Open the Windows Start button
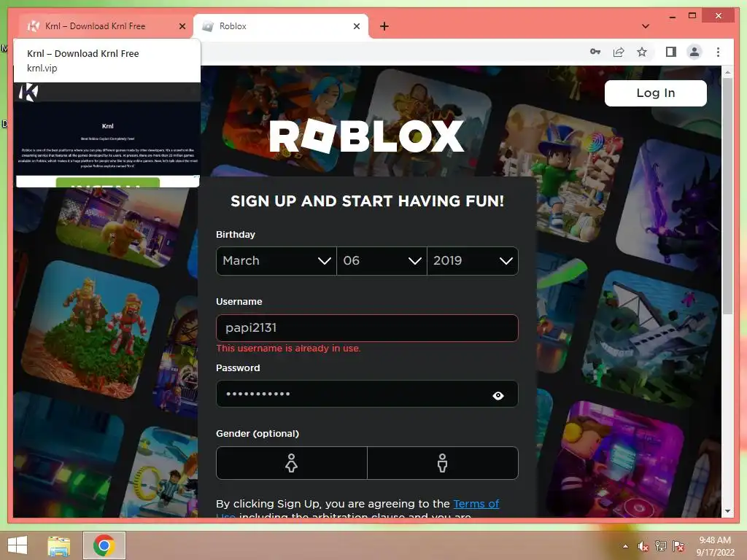 (18, 545)
